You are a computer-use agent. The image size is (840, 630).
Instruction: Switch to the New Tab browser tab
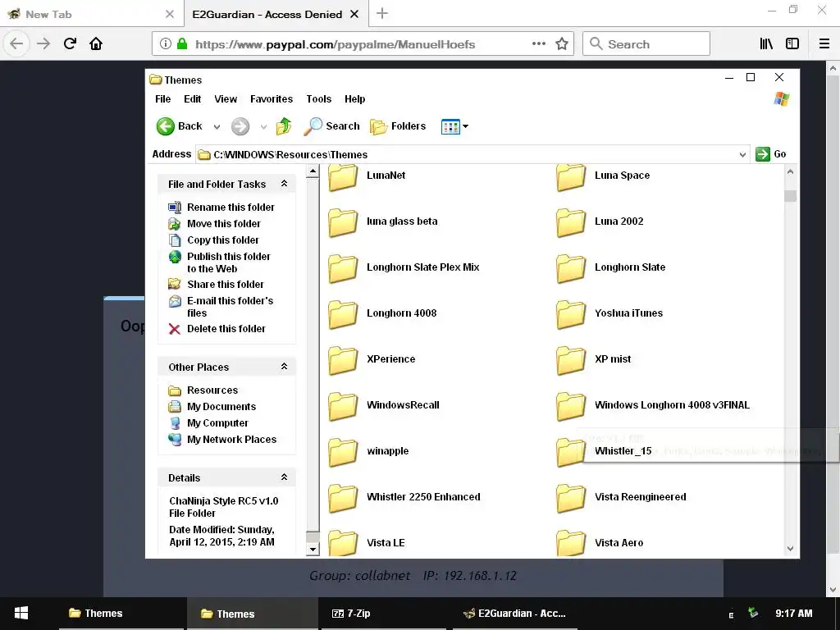pos(92,14)
